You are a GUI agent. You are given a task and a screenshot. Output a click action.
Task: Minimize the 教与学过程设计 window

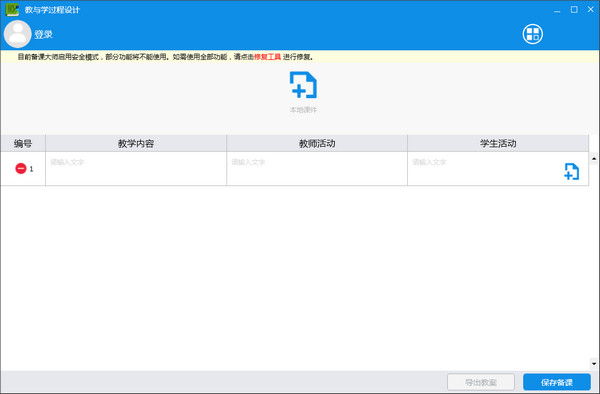coord(557,10)
